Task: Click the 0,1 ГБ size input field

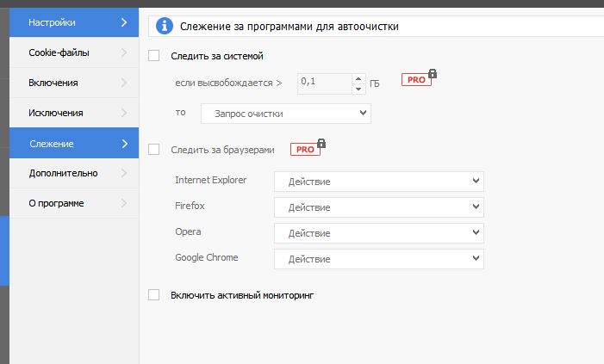Action: click(324, 83)
